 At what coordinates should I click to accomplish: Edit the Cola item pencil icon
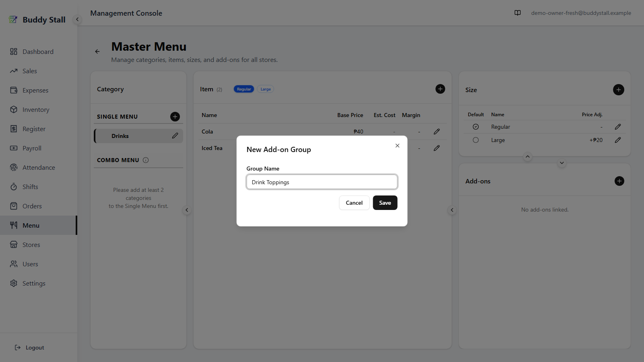[437, 132]
